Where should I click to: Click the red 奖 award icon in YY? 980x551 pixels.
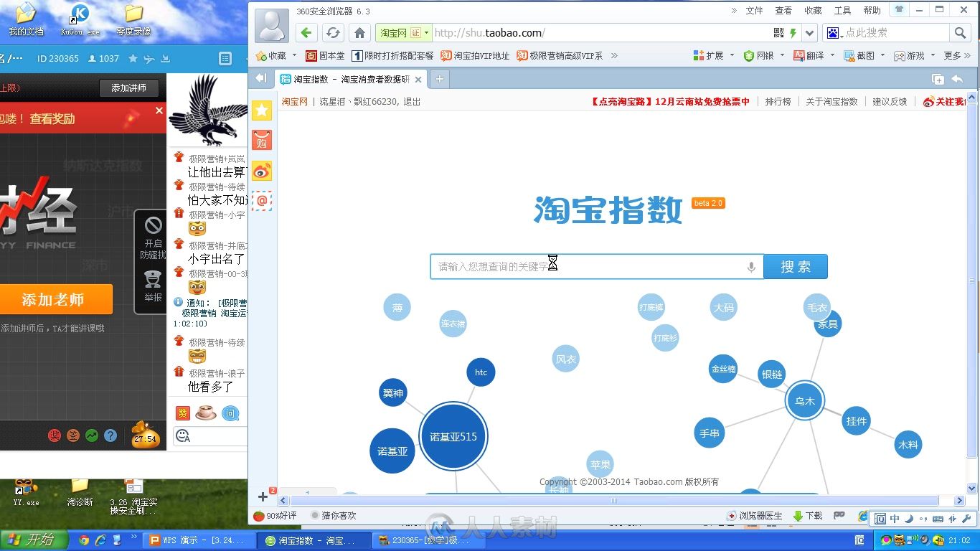coord(55,435)
